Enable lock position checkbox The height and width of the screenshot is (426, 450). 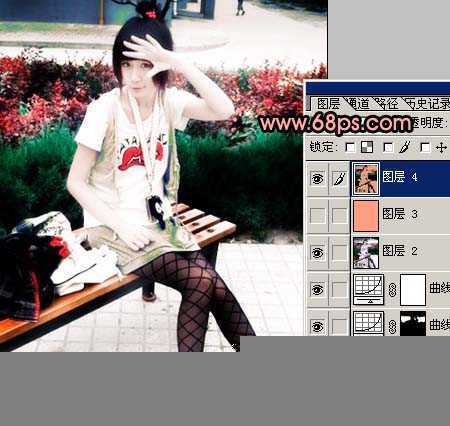click(425, 147)
